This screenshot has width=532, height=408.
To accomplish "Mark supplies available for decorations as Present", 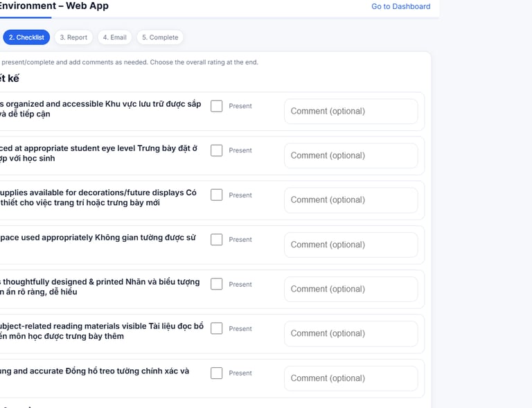I will [217, 195].
